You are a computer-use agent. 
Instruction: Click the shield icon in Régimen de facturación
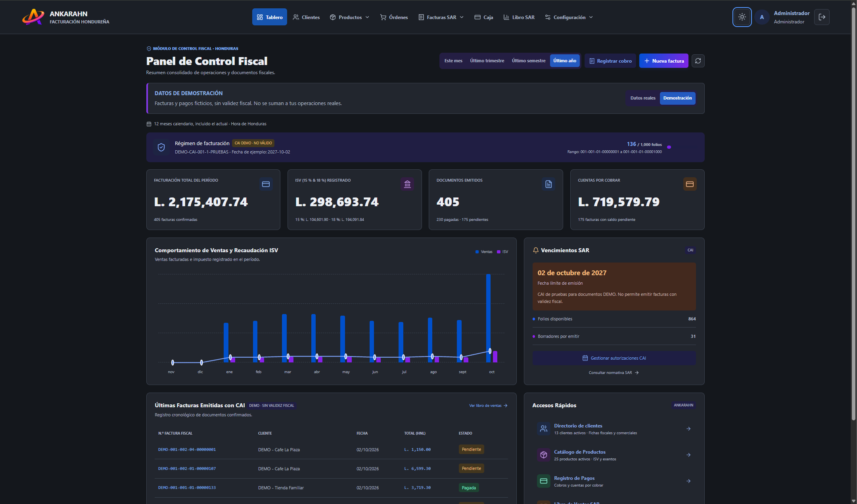coord(161,147)
